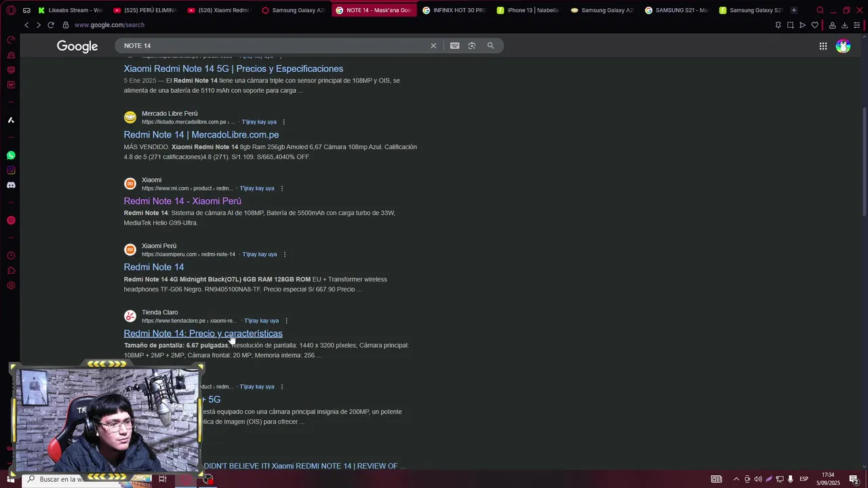Open Task View in the taskbar
Viewport: 868px width, 488px height.
163,479
